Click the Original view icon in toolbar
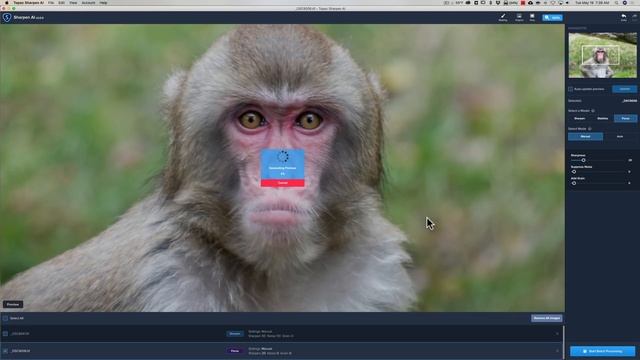Image resolution: width=640 pixels, height=360 pixels. [519, 17]
